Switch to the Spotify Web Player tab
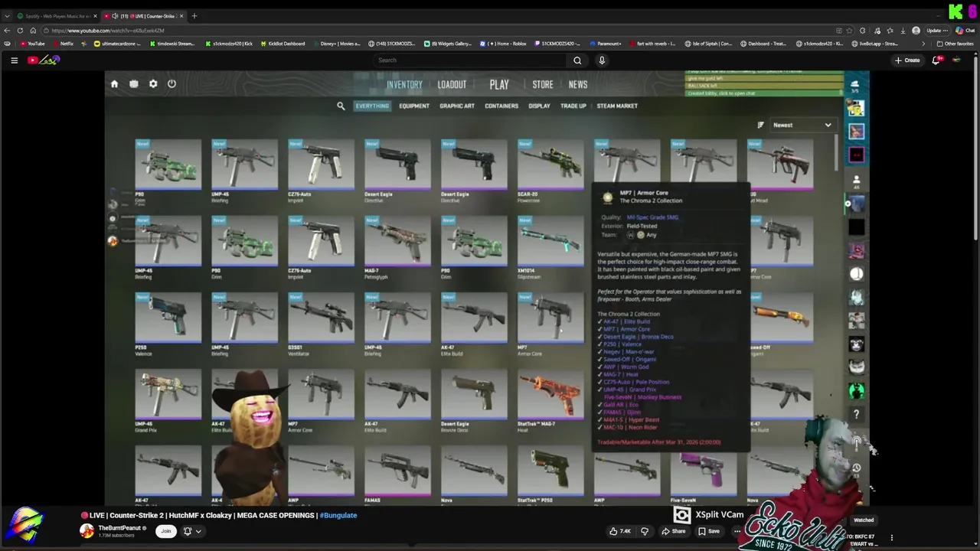 [56, 16]
